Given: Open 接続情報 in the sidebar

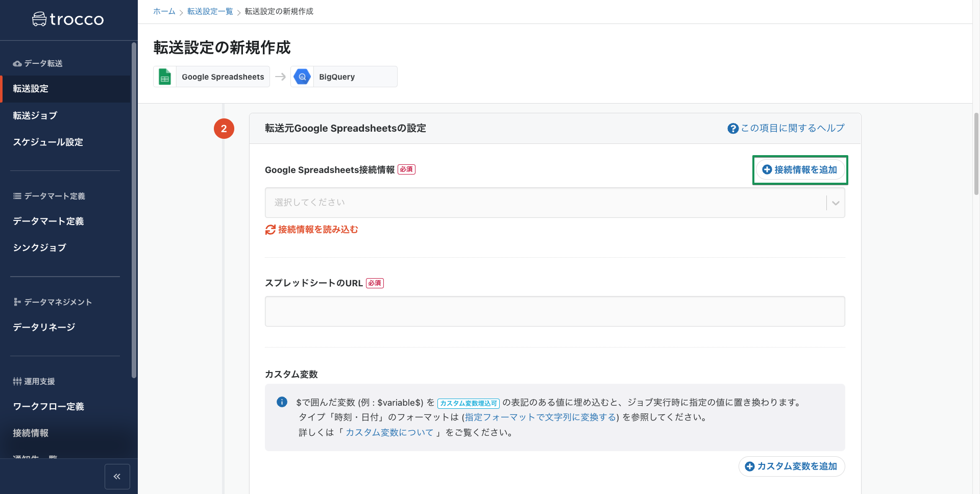Looking at the screenshot, I should pos(65,433).
